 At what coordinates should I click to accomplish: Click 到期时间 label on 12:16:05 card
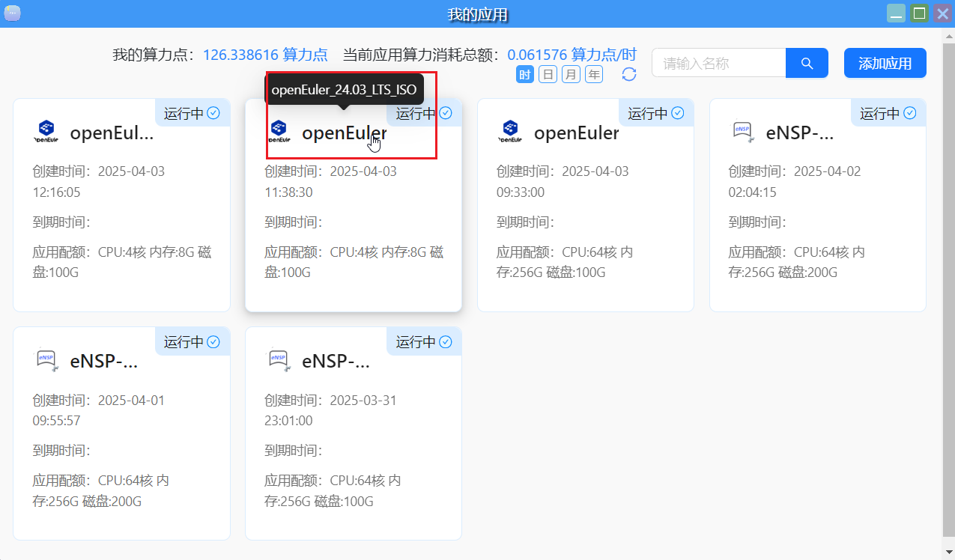(x=61, y=222)
